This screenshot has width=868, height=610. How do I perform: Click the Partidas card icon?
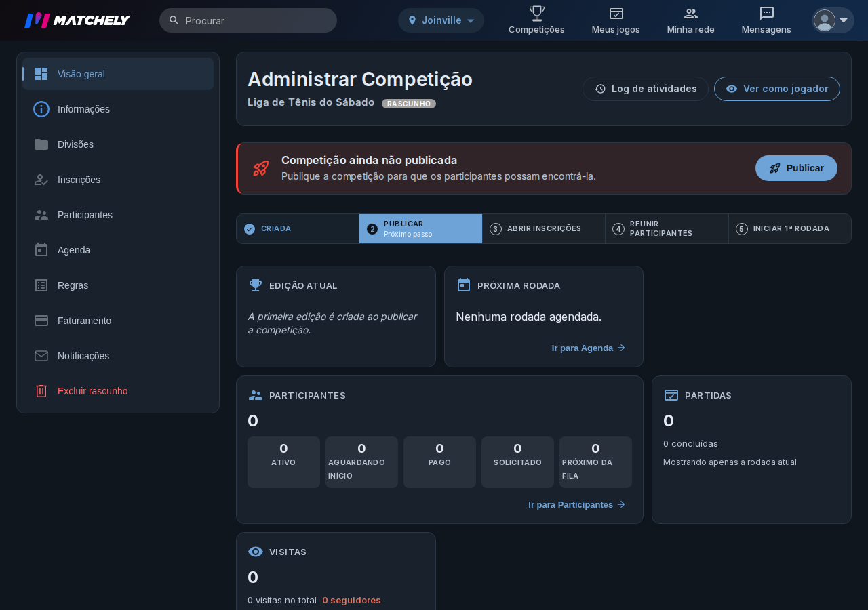[x=671, y=395]
